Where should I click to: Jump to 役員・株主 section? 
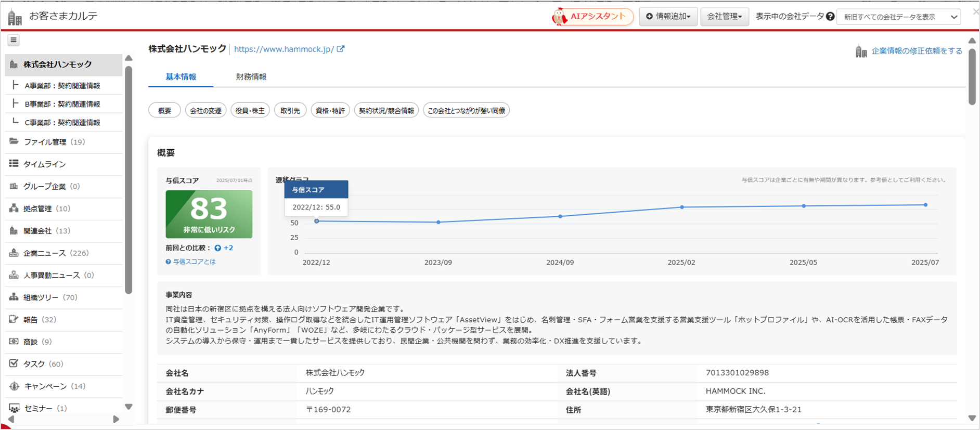[x=250, y=111]
